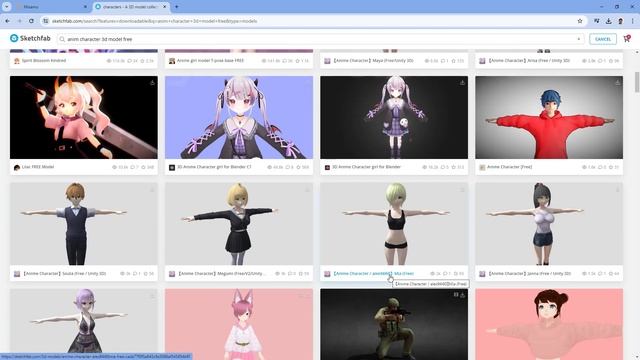640x360 pixels.
Task: Click author avatar of Souta model card
Action: 17,274
